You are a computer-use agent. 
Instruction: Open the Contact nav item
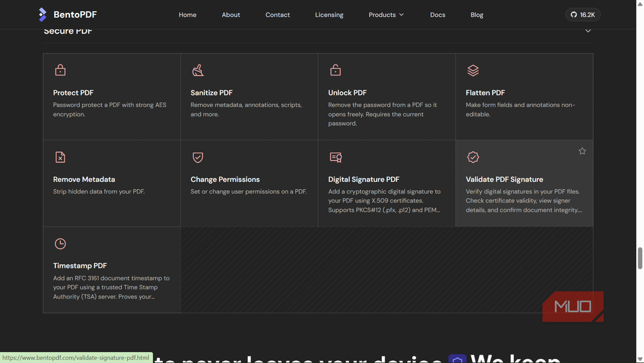(x=277, y=15)
